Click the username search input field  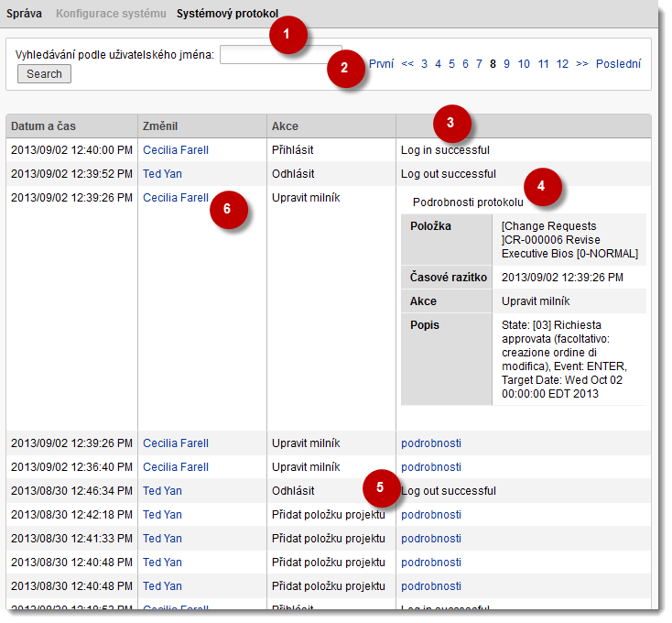pyautogui.click(x=281, y=54)
